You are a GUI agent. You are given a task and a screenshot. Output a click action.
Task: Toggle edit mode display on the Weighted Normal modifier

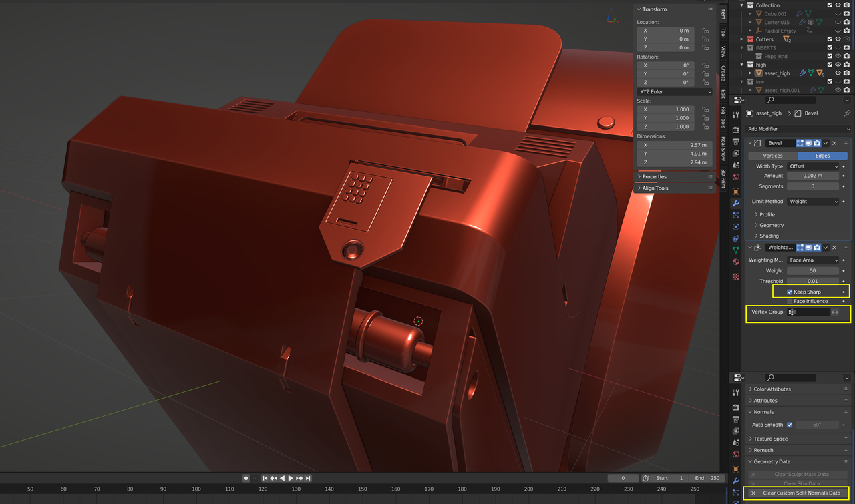pyautogui.click(x=800, y=248)
